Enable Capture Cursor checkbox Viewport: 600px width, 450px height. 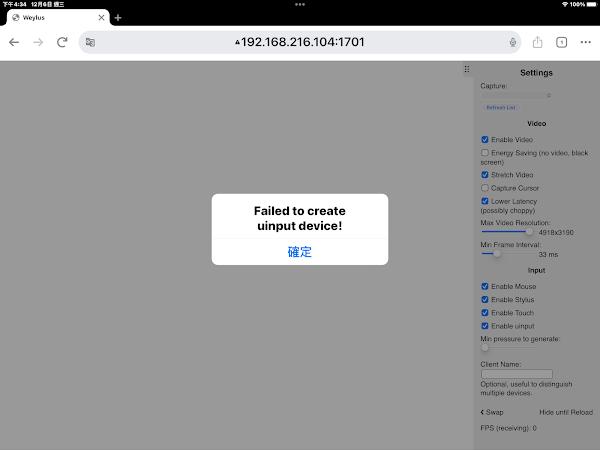click(485, 188)
